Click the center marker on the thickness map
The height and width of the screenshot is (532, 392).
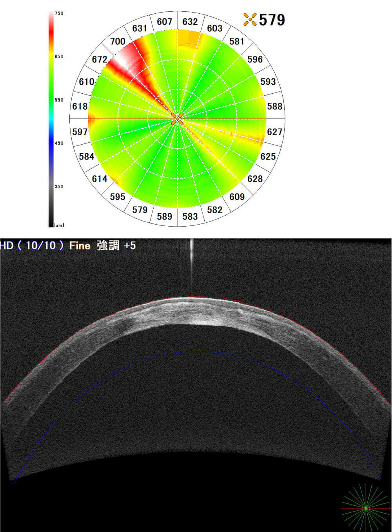click(178, 118)
